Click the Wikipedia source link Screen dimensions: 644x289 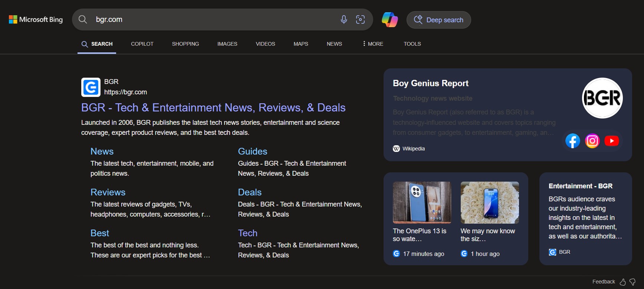tap(414, 149)
